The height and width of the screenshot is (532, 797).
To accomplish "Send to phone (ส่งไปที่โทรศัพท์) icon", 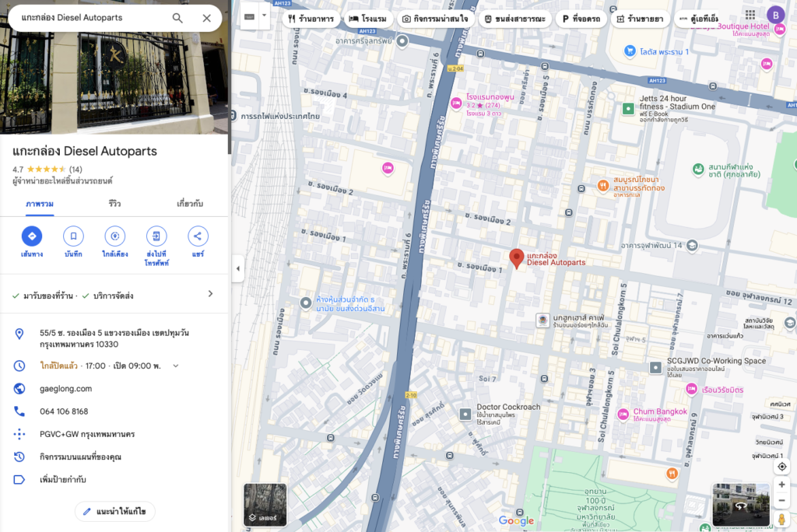I will coord(156,236).
